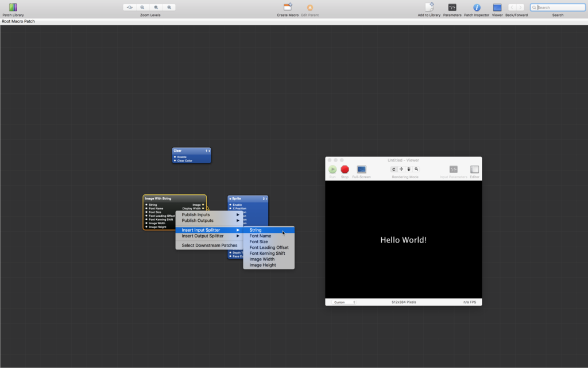
Task: Add the patch to the library
Action: click(x=429, y=7)
